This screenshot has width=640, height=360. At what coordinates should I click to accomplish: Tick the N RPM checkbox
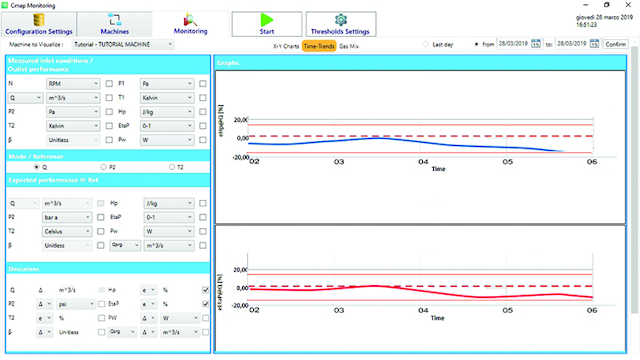(109, 84)
